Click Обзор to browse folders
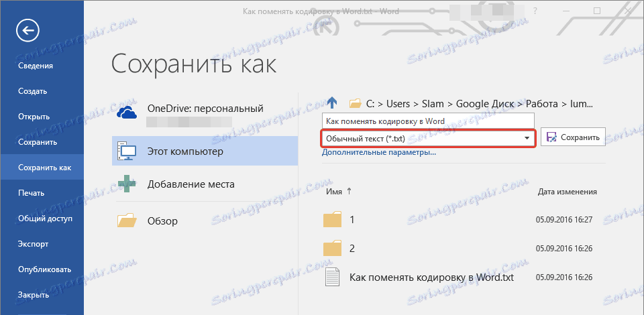644x315 pixels. (162, 221)
